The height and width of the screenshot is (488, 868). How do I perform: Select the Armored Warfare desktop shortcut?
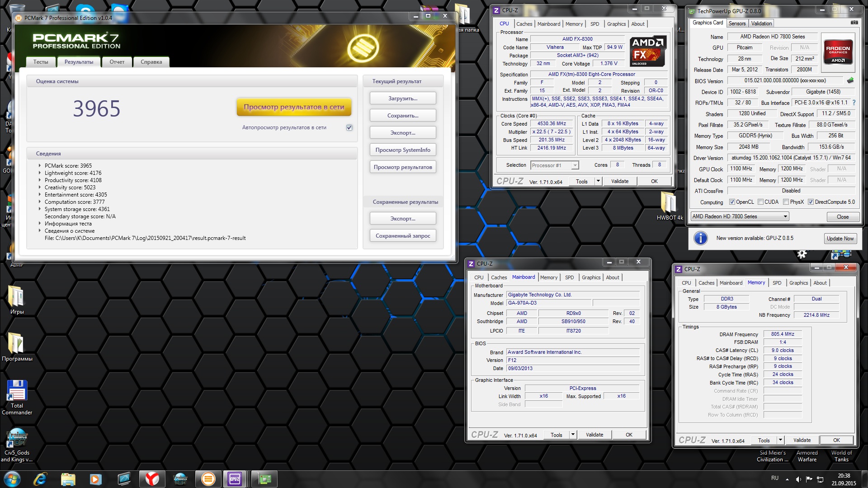tap(807, 456)
